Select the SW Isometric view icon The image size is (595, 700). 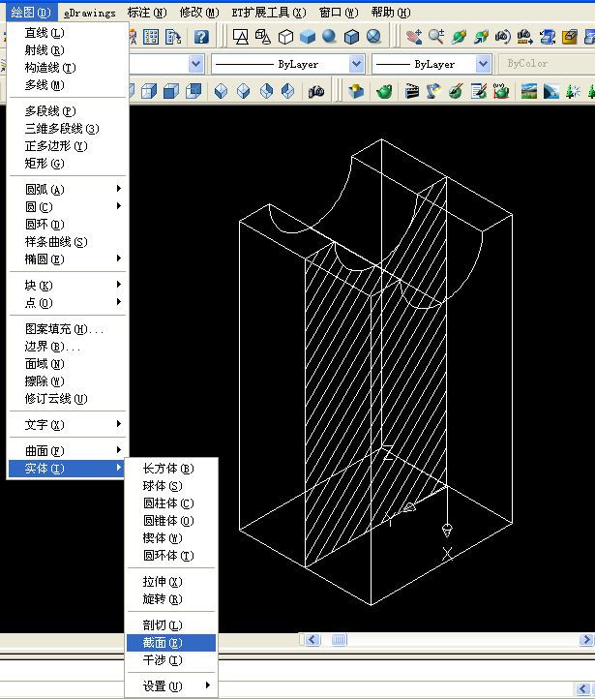[x=222, y=91]
